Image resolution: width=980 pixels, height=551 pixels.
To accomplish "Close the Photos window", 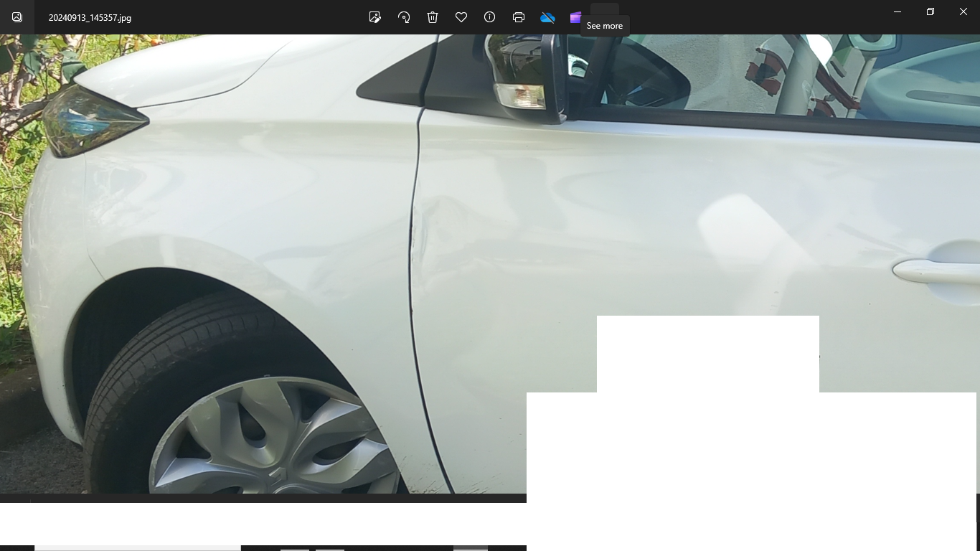I will pos(963,11).
